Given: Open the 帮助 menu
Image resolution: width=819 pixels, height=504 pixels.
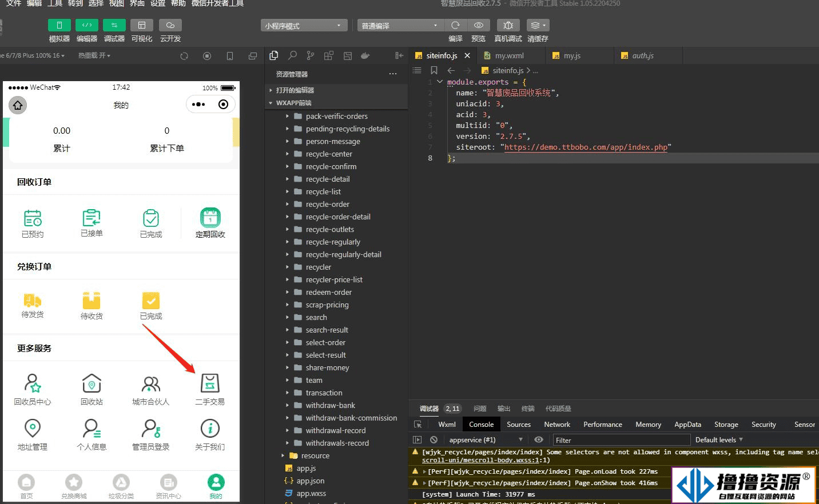Looking at the screenshot, I should 178,3.
